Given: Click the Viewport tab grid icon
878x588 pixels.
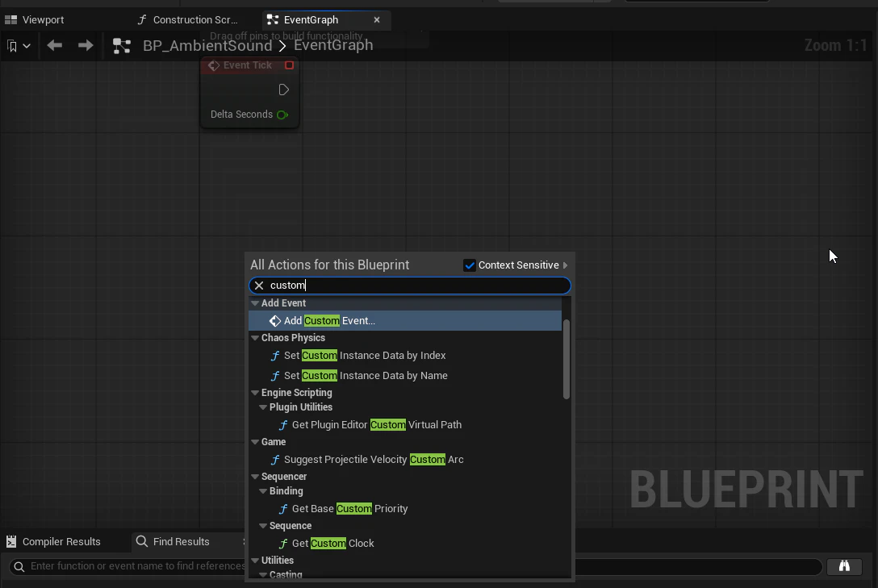Looking at the screenshot, I should [x=10, y=19].
